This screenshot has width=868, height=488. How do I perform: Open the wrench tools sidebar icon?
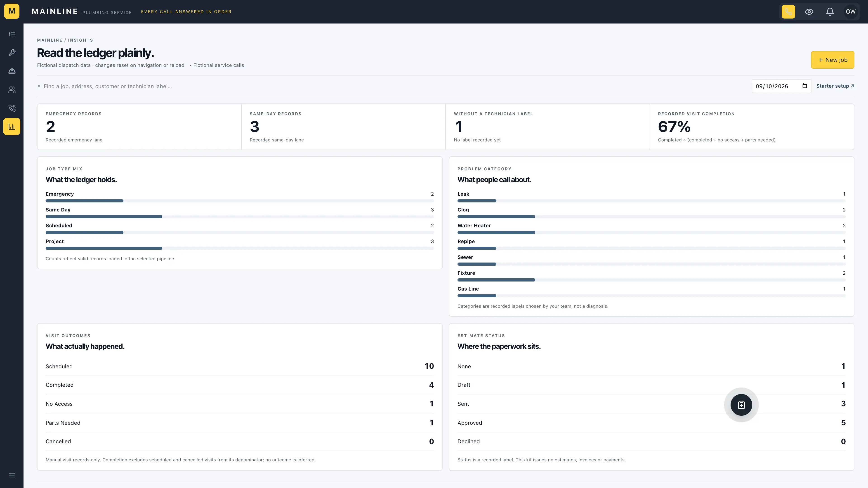[x=12, y=53]
